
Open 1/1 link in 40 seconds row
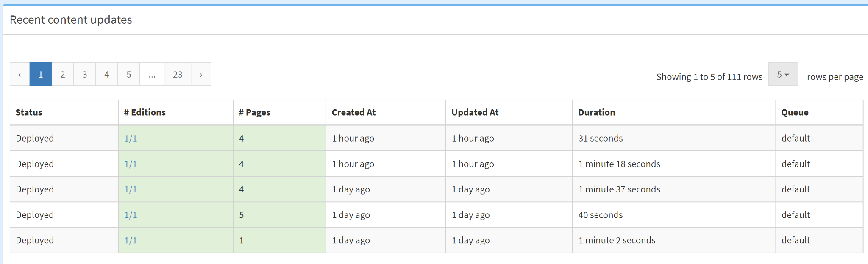[131, 215]
